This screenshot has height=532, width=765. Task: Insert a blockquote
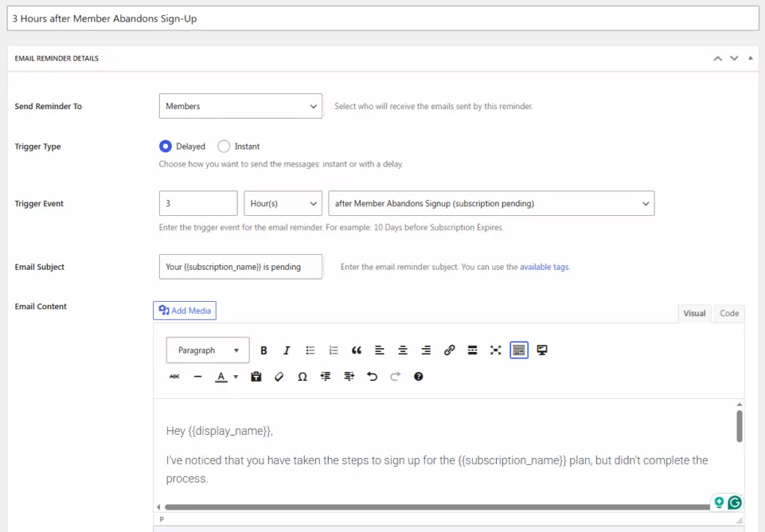356,350
